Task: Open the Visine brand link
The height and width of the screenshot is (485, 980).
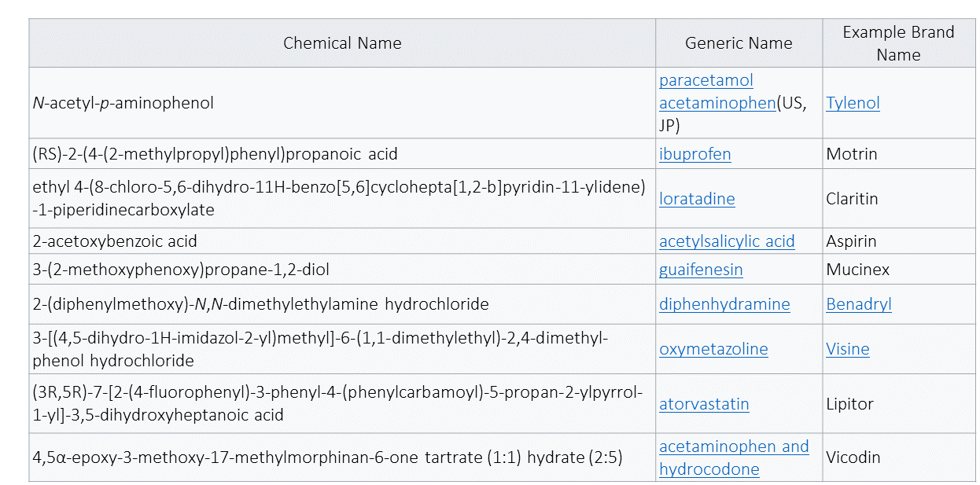Action: pos(848,349)
